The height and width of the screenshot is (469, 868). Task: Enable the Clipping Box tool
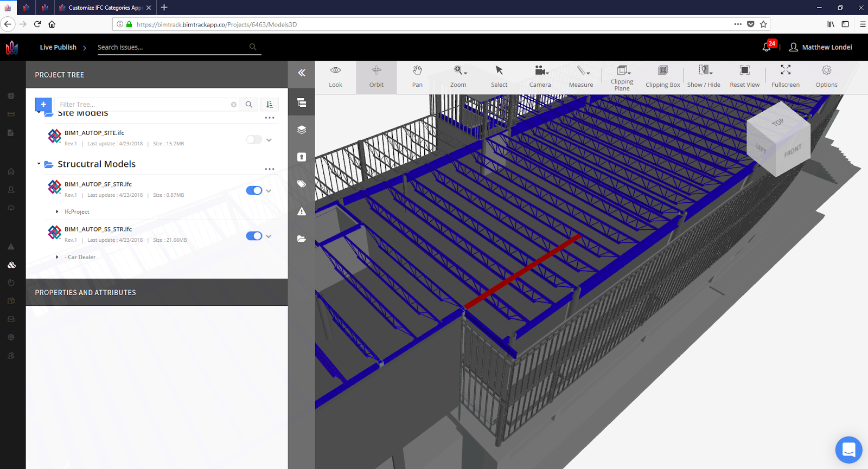pos(663,77)
